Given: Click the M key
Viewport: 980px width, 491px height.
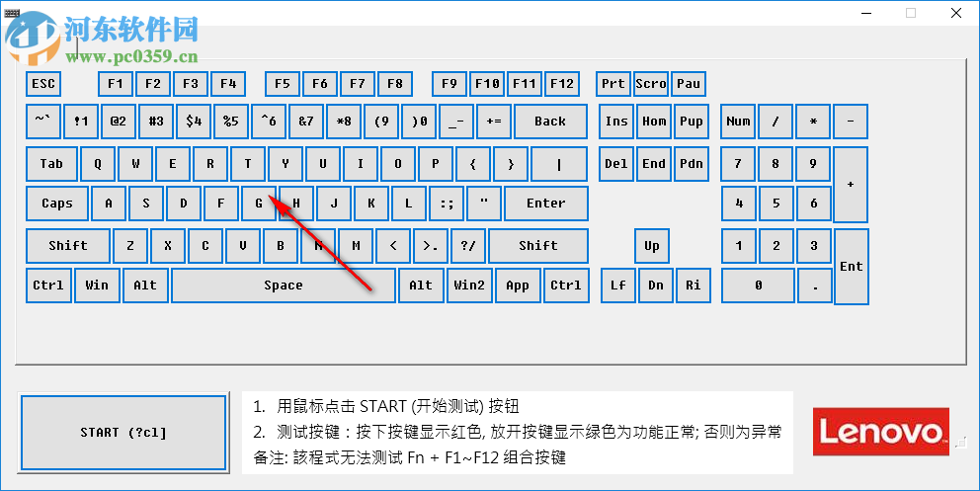Looking at the screenshot, I should [x=356, y=246].
